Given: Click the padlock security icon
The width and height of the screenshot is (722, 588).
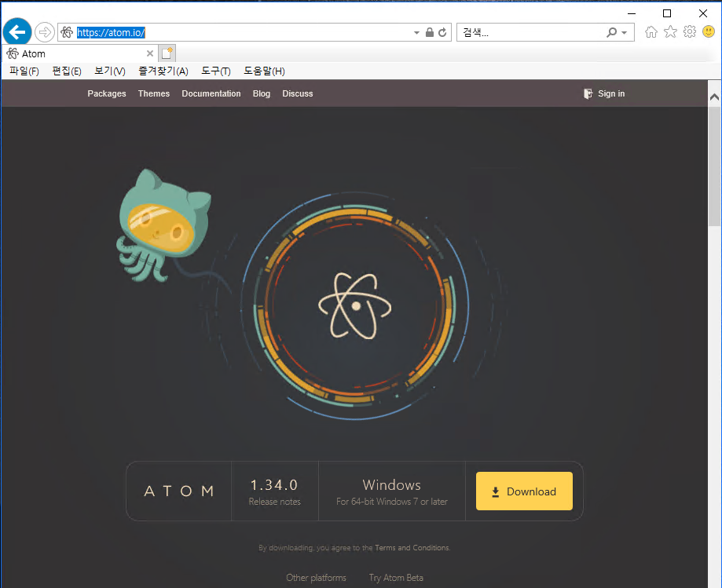Looking at the screenshot, I should coord(430,33).
